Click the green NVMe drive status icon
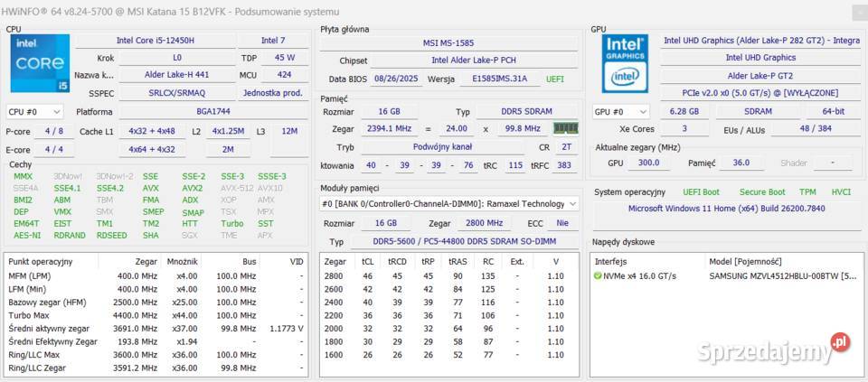Screen dimensions: 868x382 598,275
